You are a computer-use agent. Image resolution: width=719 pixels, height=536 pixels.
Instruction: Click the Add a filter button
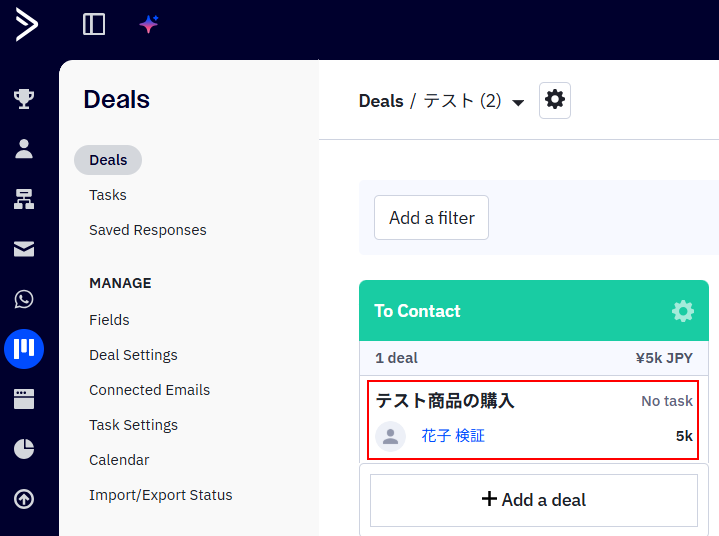pyautogui.click(x=431, y=218)
